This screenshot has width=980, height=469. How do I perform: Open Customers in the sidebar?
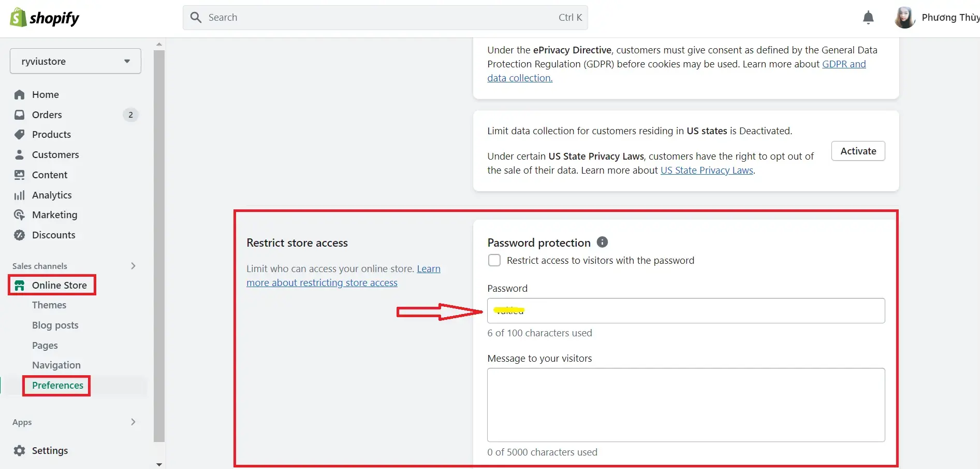(x=55, y=155)
